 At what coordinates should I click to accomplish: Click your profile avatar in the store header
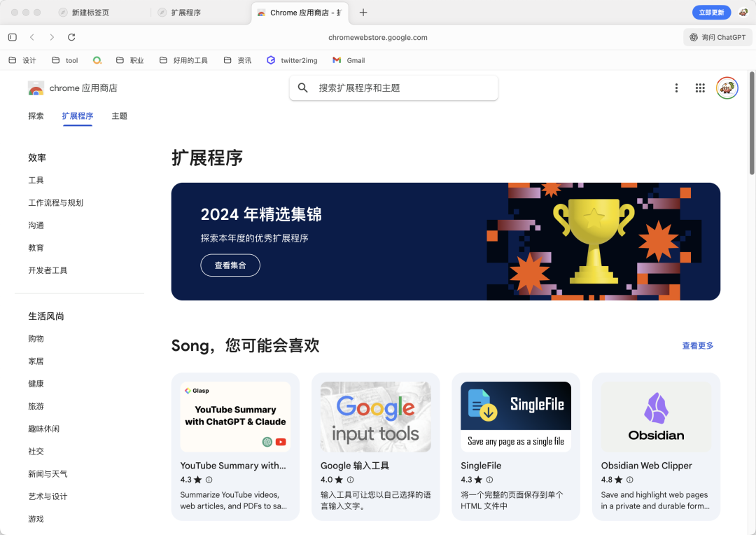(x=727, y=88)
